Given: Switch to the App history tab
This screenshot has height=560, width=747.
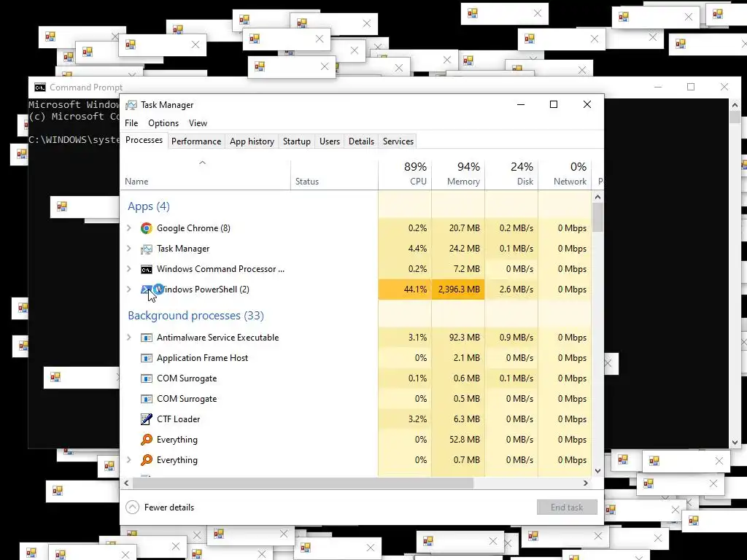Looking at the screenshot, I should (x=252, y=141).
